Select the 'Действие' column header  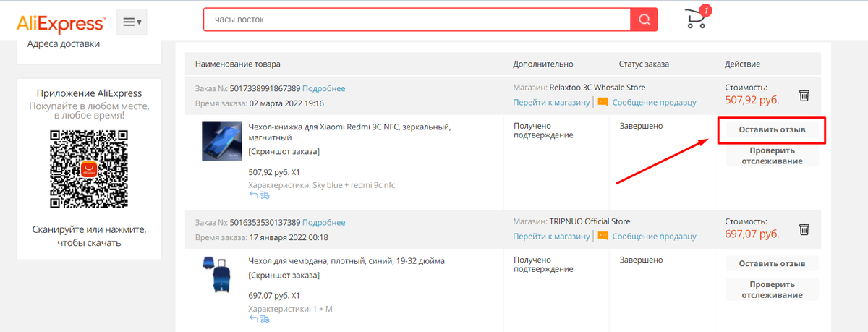[742, 64]
